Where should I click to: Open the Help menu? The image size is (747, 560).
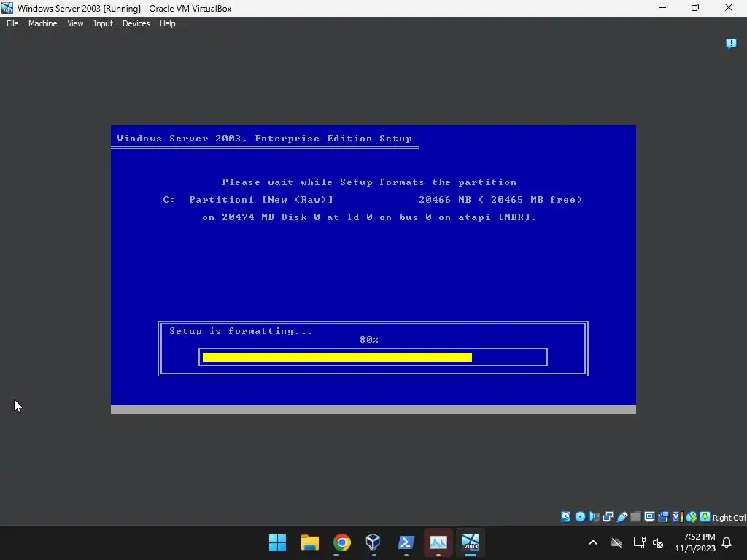coord(167,23)
